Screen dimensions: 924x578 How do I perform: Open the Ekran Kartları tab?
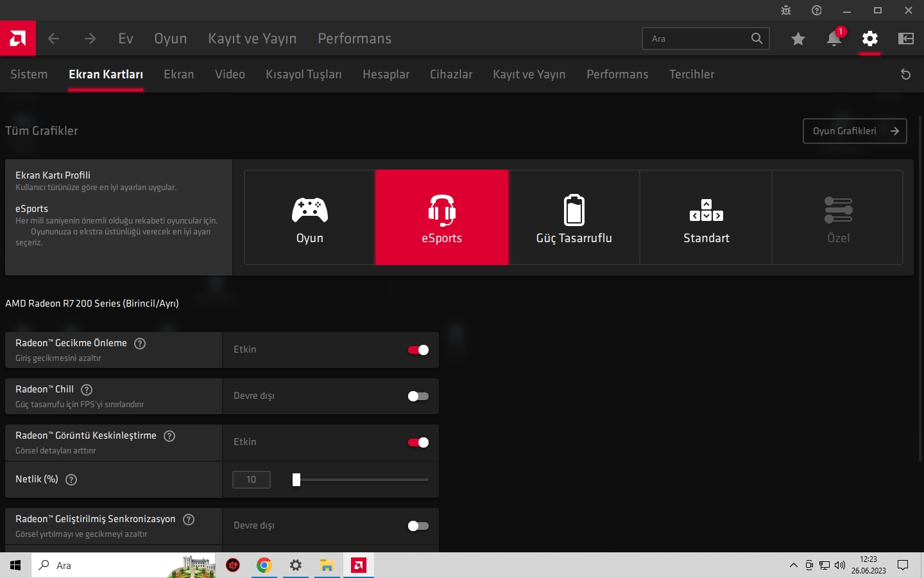coord(106,74)
